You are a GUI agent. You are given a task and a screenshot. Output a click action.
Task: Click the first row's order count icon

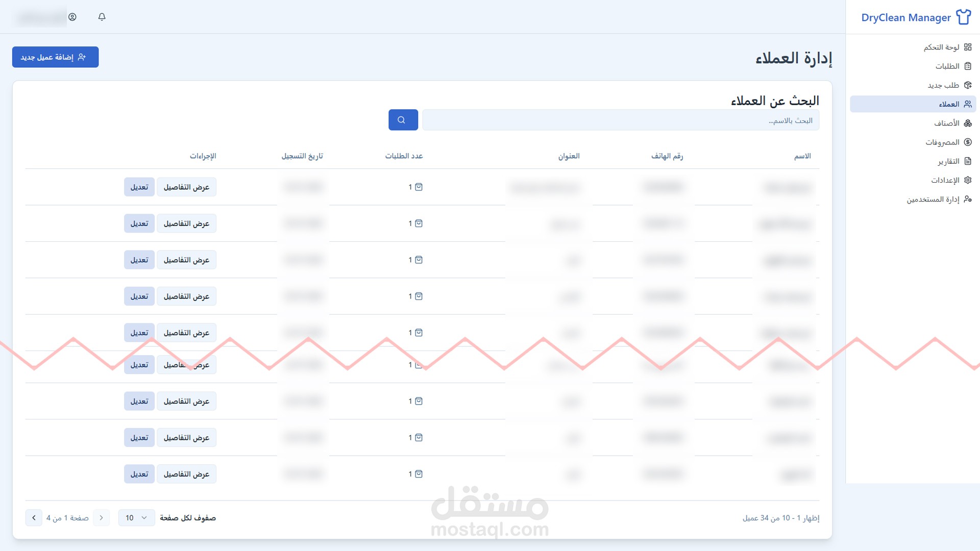coord(419,187)
